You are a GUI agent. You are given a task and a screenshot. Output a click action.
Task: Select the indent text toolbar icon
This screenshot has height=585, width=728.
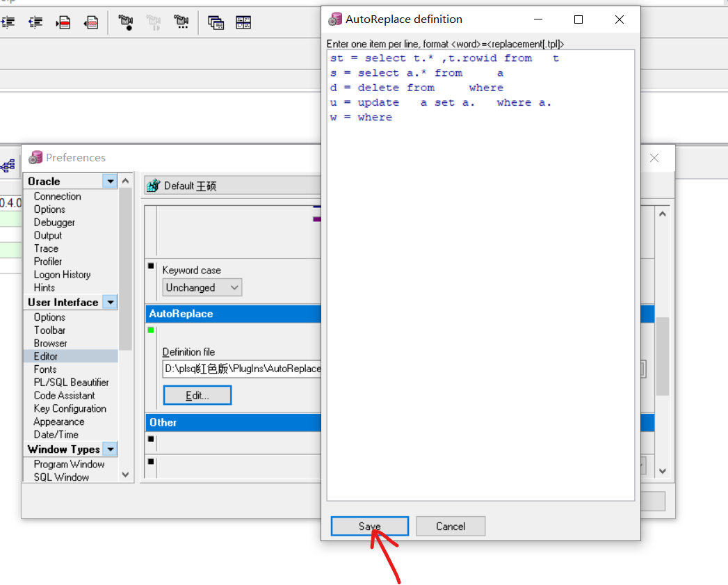9,22
